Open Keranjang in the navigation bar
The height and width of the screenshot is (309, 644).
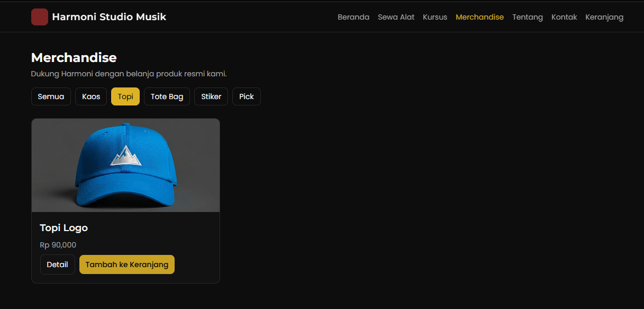[x=604, y=17]
